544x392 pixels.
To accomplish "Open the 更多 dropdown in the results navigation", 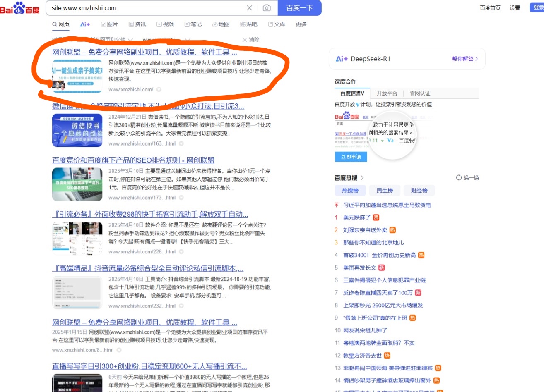I will pyautogui.click(x=301, y=24).
